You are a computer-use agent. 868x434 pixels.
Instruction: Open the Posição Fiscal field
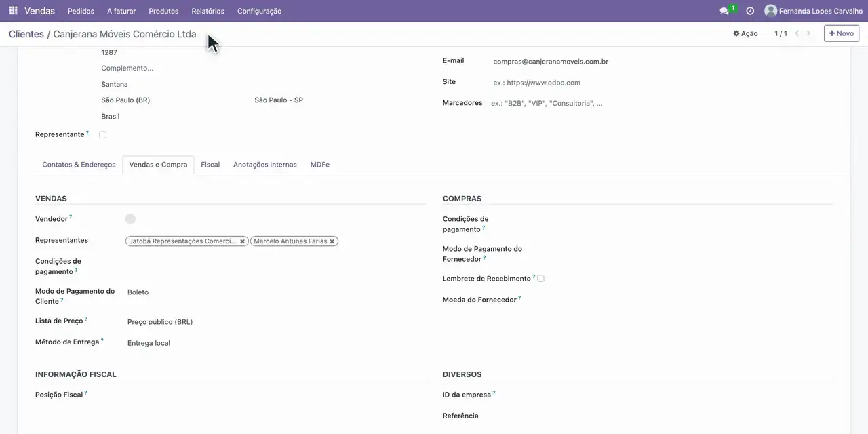pyautogui.click(x=275, y=395)
